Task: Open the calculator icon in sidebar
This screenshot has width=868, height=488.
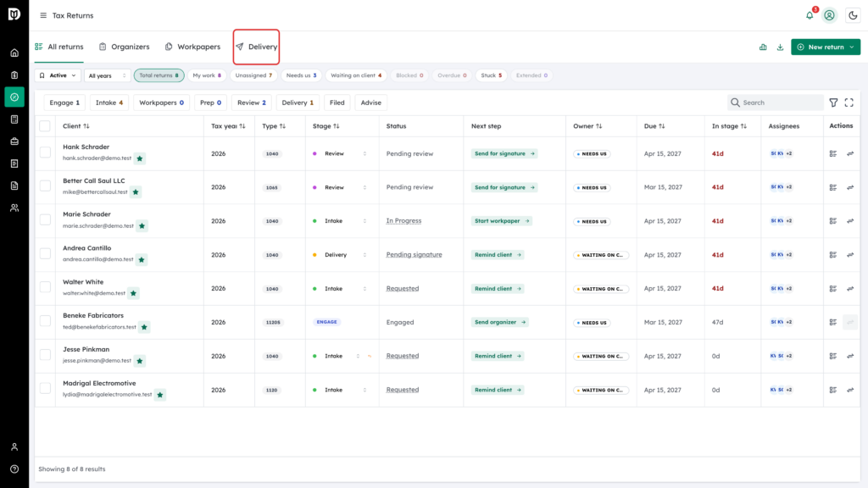Action: pyautogui.click(x=14, y=119)
